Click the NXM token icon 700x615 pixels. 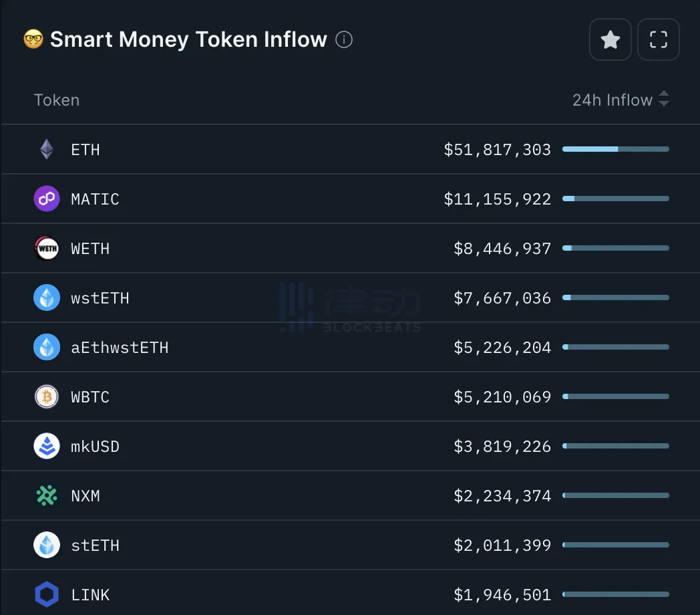[47, 495]
